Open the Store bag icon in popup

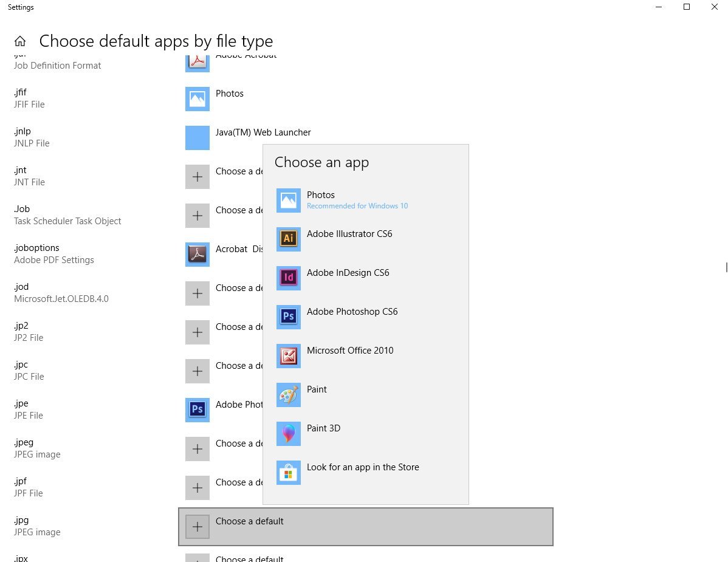pyautogui.click(x=288, y=473)
